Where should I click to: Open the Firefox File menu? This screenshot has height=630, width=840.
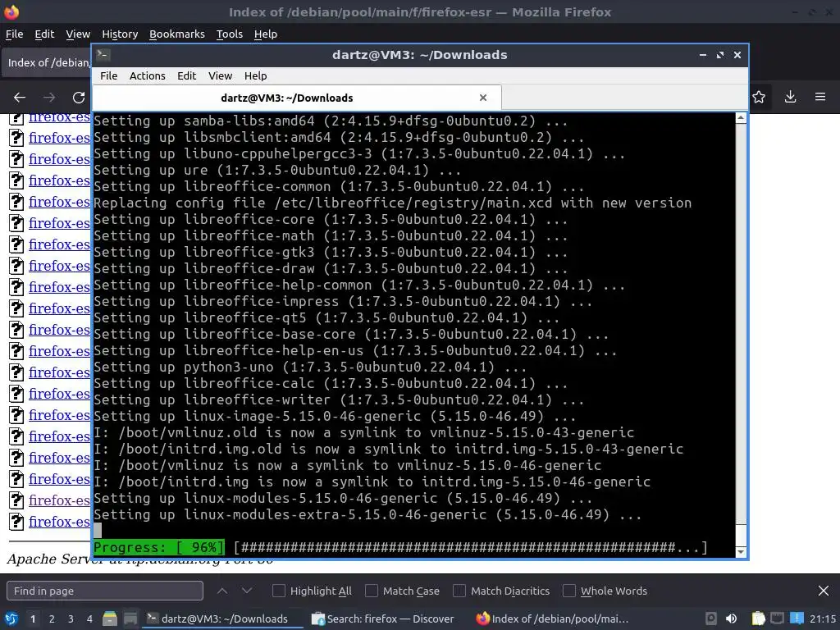click(x=15, y=34)
